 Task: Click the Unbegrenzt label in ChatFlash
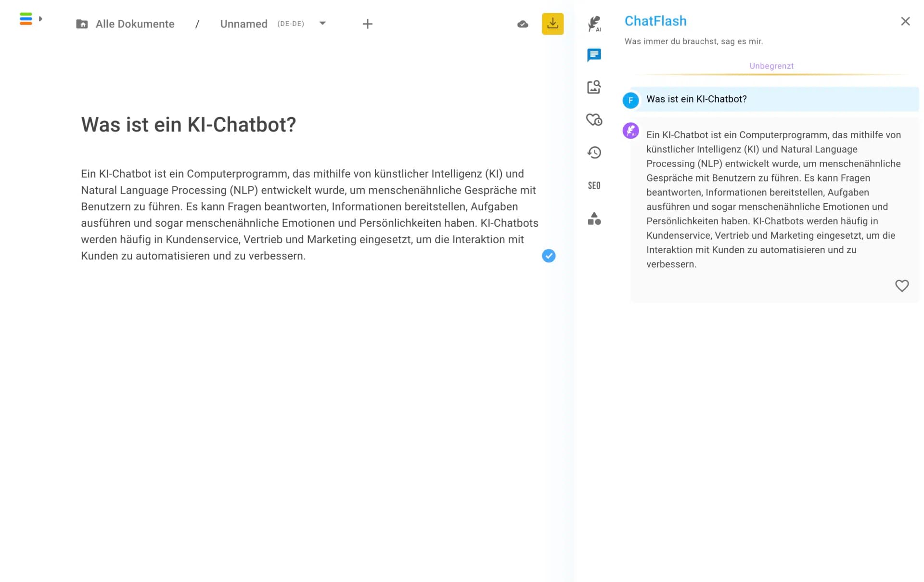771,66
